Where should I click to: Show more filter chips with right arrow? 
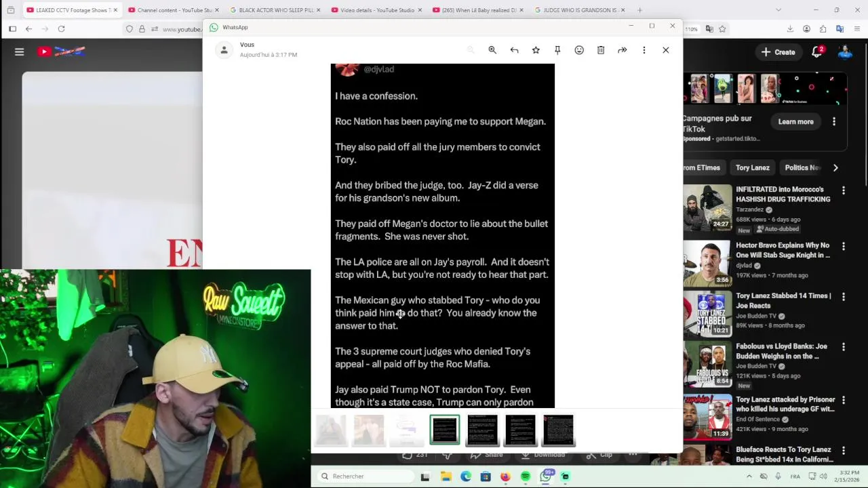835,167
